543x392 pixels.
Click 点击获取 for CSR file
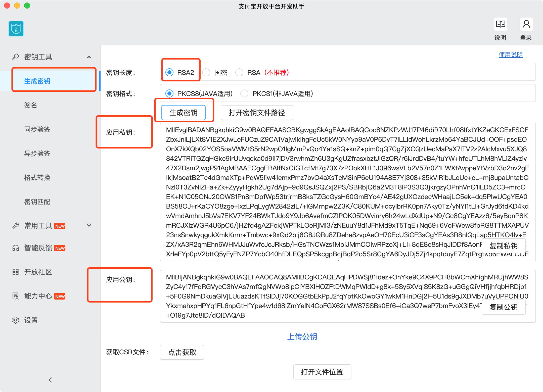tap(182, 352)
